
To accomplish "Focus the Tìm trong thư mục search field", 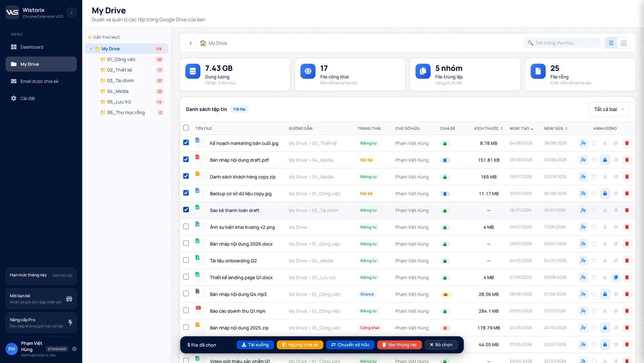I will pyautogui.click(x=562, y=43).
